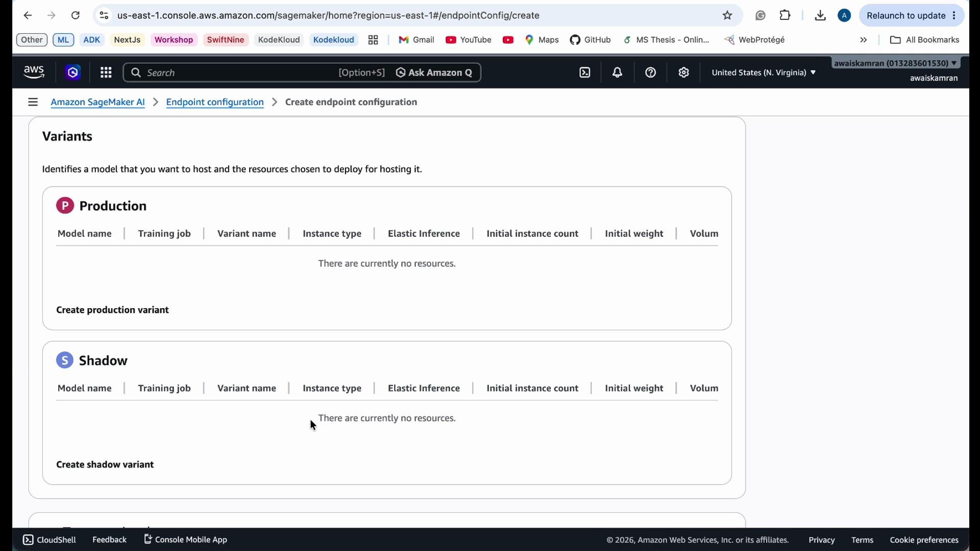Launch CloudShell from the top navigation bar

coord(585,72)
